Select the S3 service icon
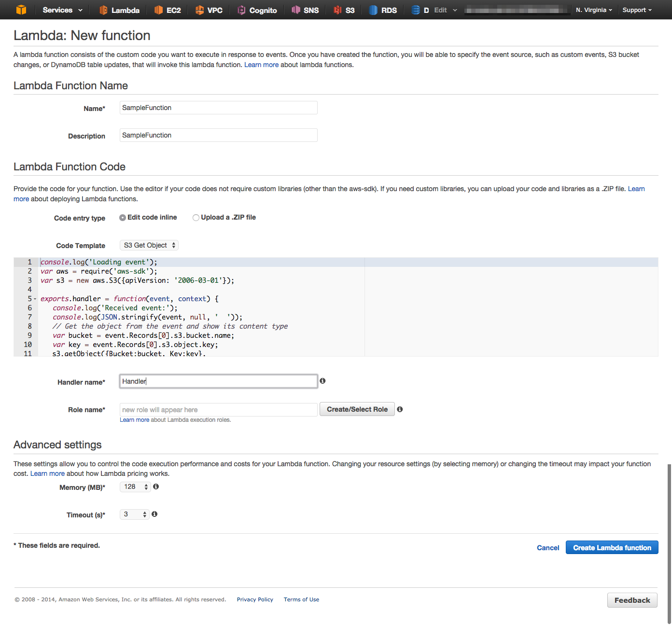Image resolution: width=672 pixels, height=625 pixels. tap(338, 10)
